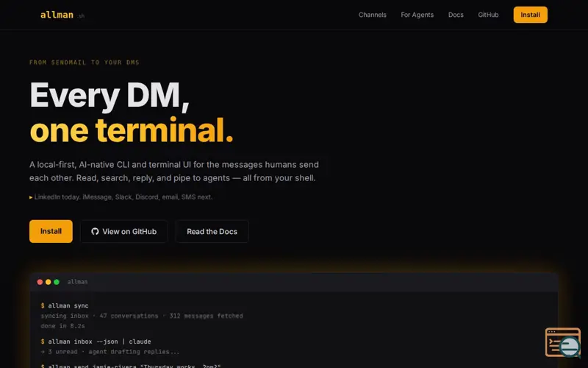This screenshot has width=588, height=368.
Task: Click the GitHub octocat icon
Action: click(x=95, y=231)
